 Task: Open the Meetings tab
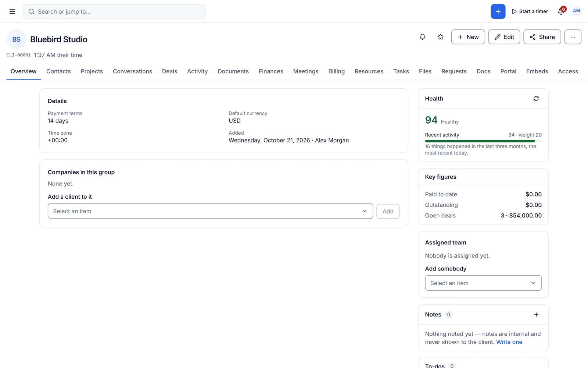306,71
